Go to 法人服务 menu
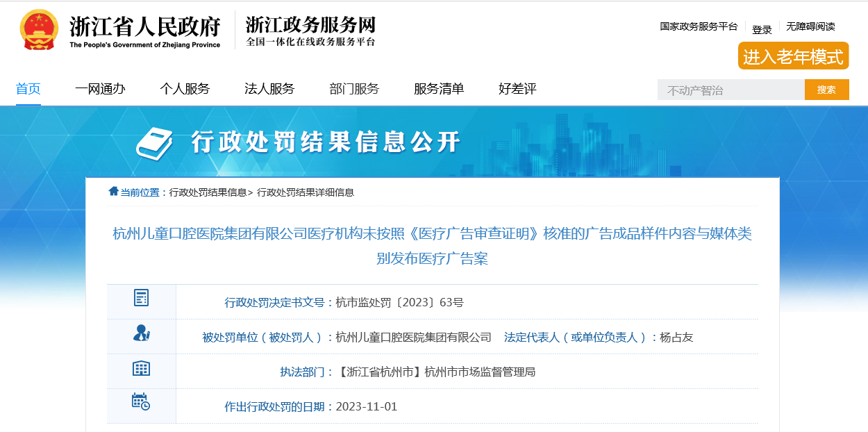 click(269, 89)
